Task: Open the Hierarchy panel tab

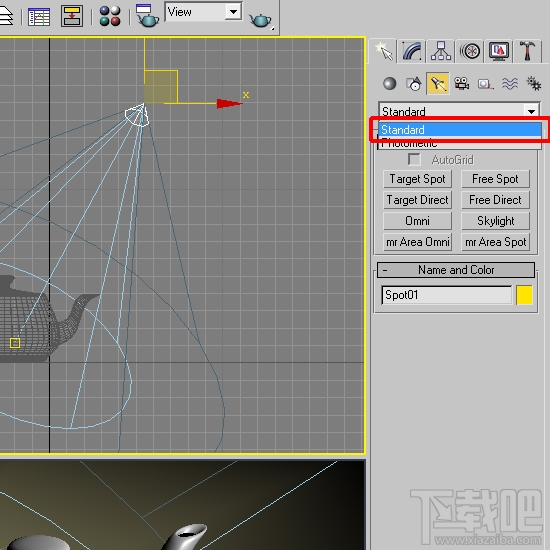Action: (441, 51)
